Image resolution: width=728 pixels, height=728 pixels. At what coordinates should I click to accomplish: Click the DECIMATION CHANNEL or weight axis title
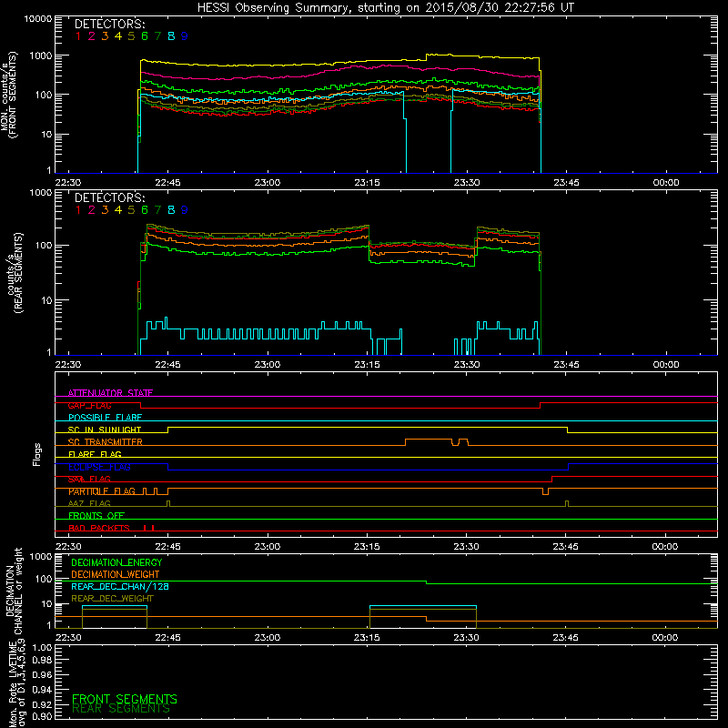click(x=14, y=591)
